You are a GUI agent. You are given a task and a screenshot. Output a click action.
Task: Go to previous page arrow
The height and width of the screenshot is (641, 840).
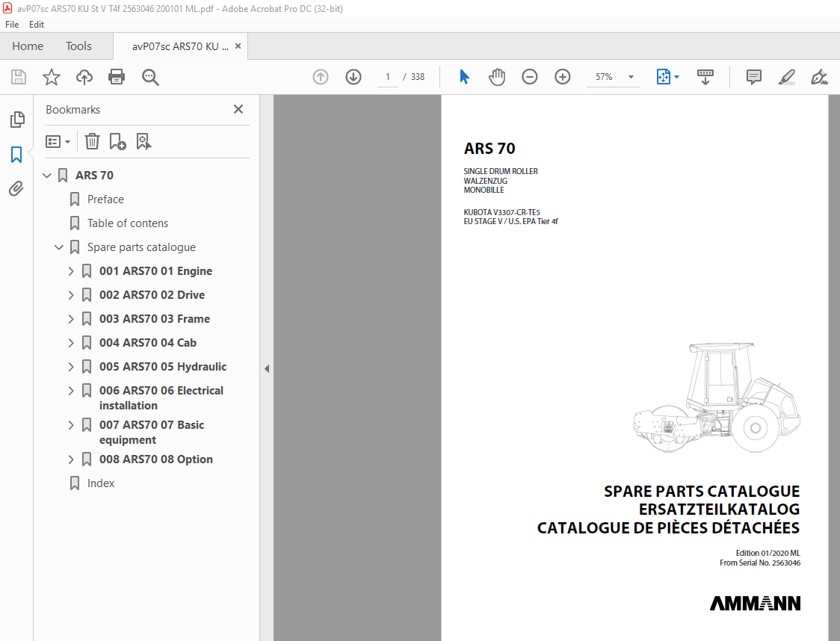click(321, 77)
